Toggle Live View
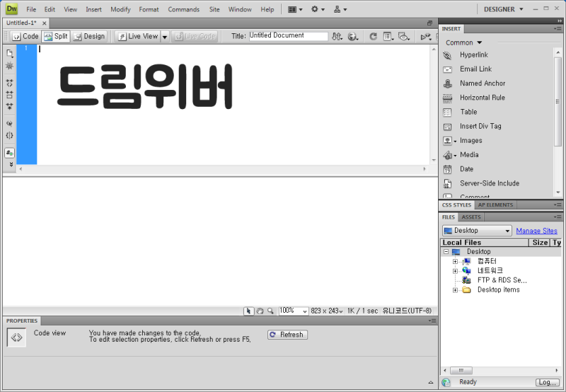This screenshot has height=392, width=566. pyautogui.click(x=138, y=37)
